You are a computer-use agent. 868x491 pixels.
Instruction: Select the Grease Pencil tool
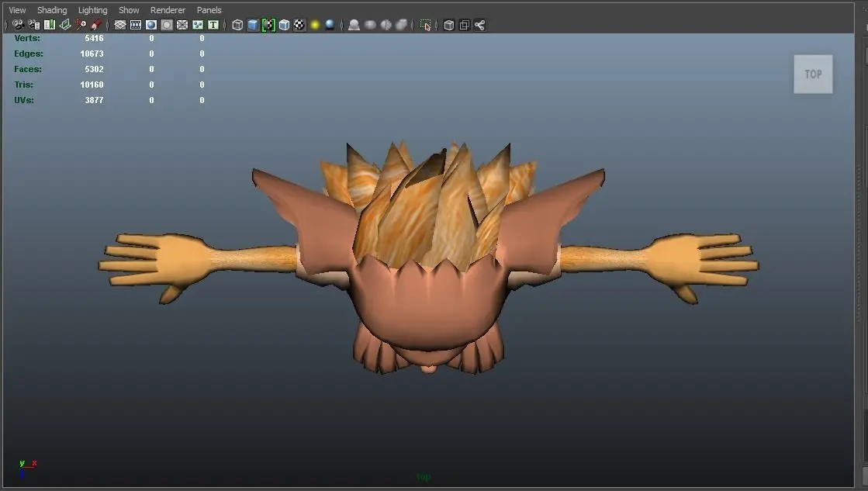95,25
